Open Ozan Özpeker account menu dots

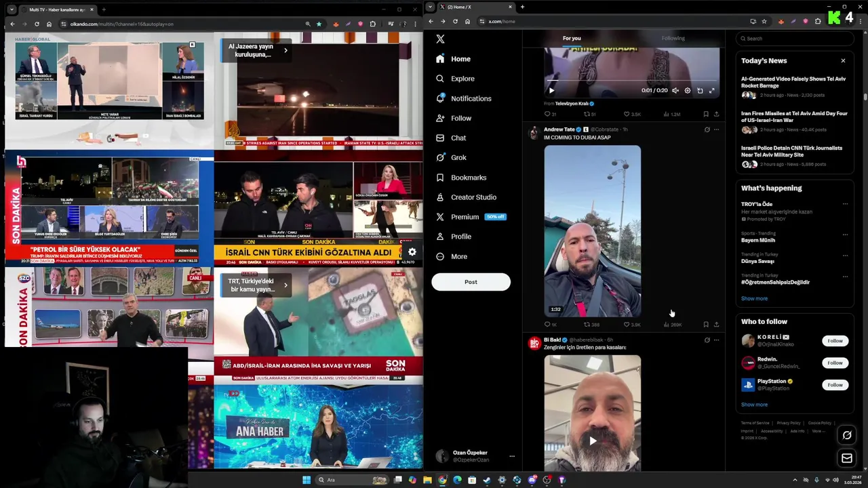[x=512, y=456]
